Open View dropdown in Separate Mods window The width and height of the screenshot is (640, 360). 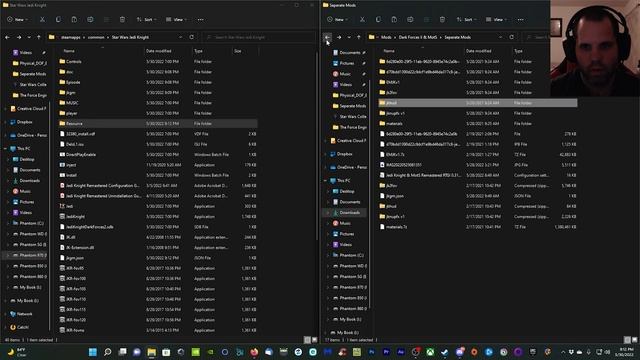496,20
